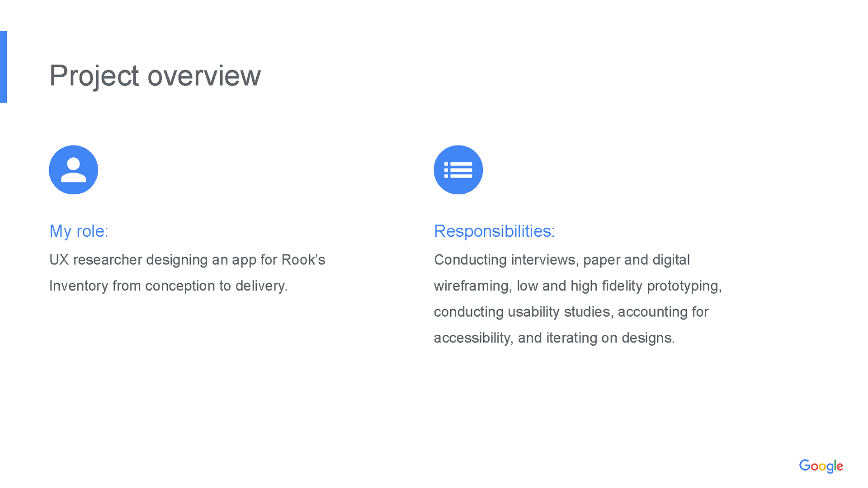868x488 pixels.
Task: Click the person profile icon
Action: [74, 170]
